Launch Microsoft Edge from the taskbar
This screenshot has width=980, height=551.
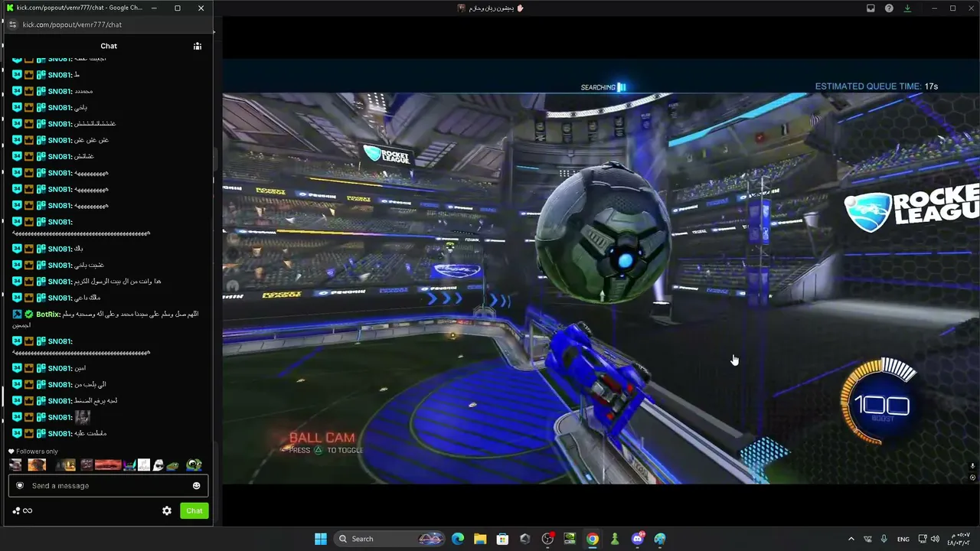click(458, 539)
